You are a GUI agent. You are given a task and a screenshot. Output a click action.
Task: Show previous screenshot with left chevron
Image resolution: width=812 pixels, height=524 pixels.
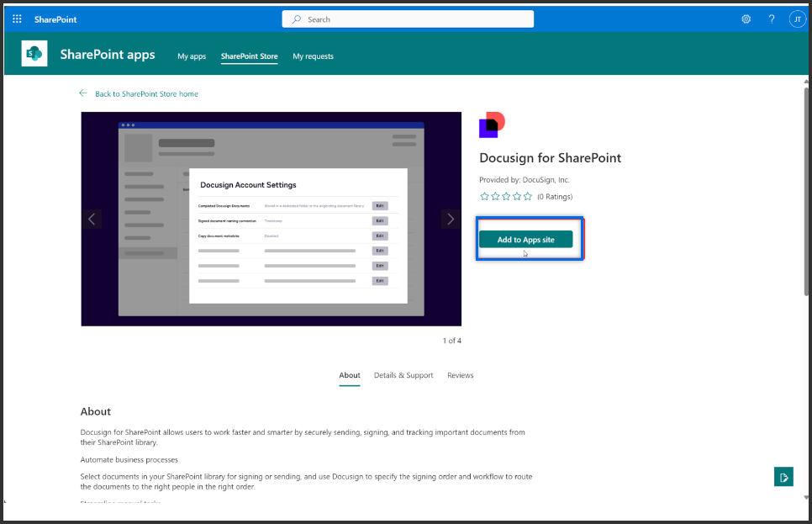(92, 220)
